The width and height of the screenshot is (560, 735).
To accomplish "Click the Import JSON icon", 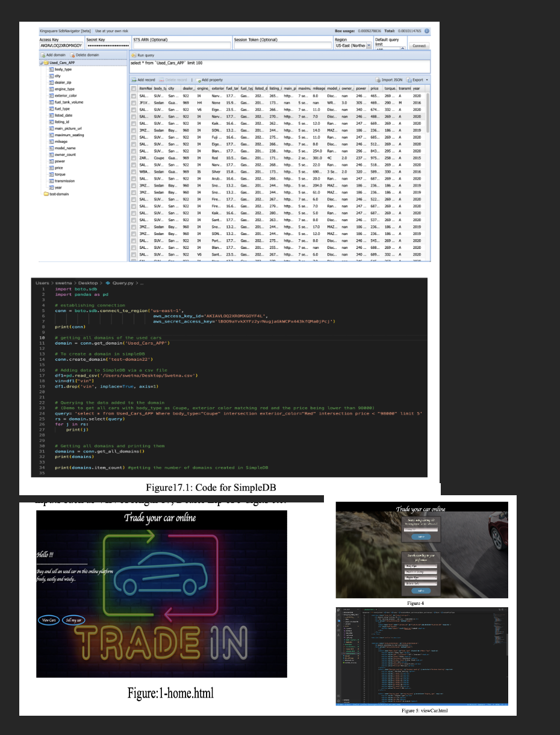I will point(379,80).
